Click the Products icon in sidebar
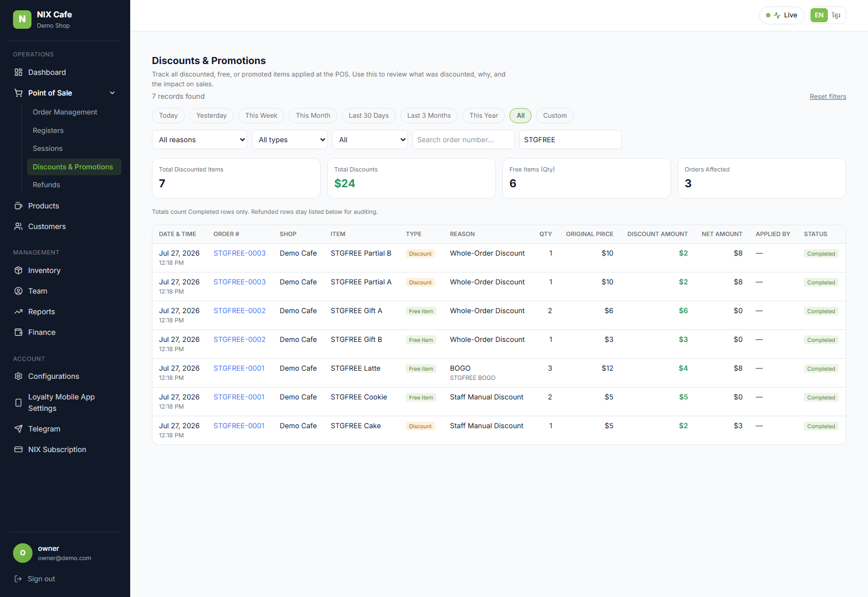This screenshot has width=868, height=597. (18, 206)
